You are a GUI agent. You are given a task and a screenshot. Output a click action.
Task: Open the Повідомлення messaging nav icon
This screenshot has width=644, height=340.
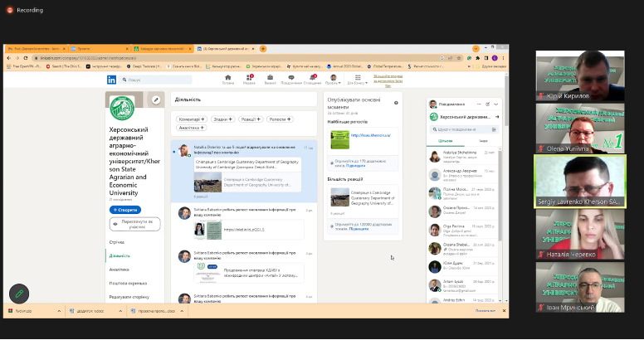point(291,80)
